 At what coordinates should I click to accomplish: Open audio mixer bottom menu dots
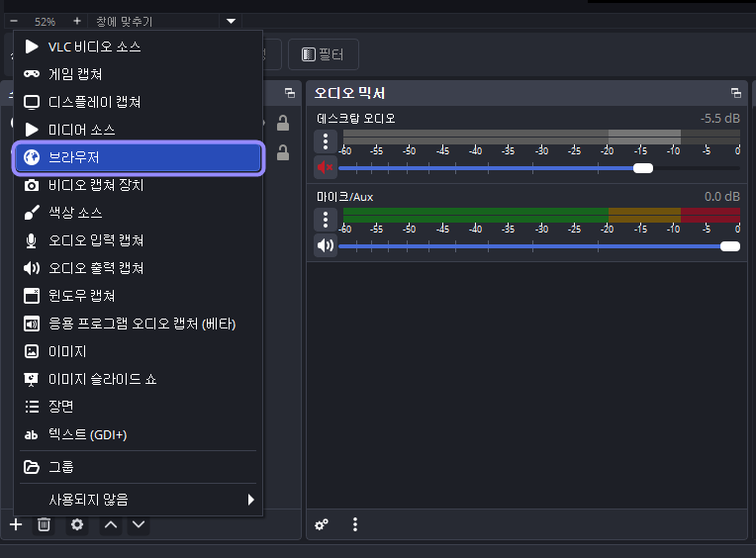click(x=355, y=524)
